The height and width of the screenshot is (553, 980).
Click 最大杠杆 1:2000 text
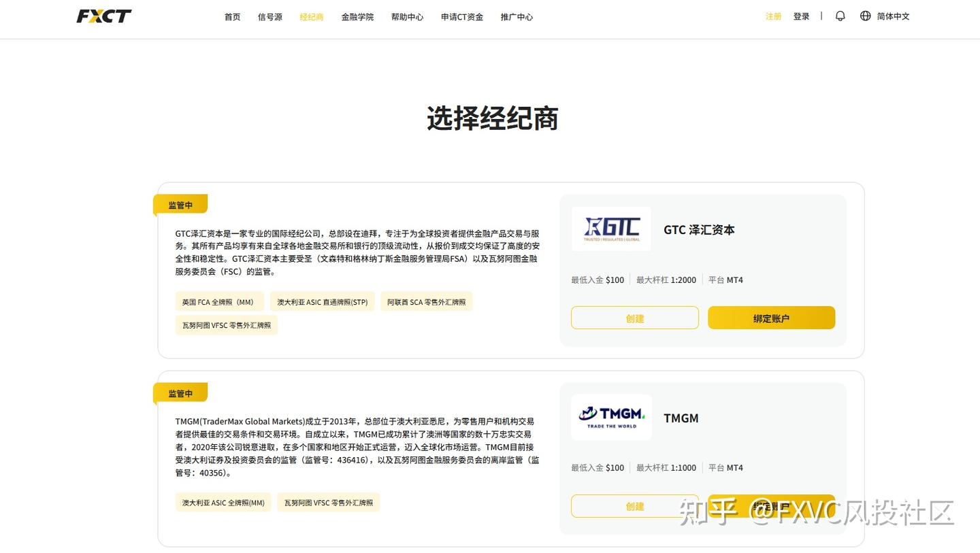666,280
